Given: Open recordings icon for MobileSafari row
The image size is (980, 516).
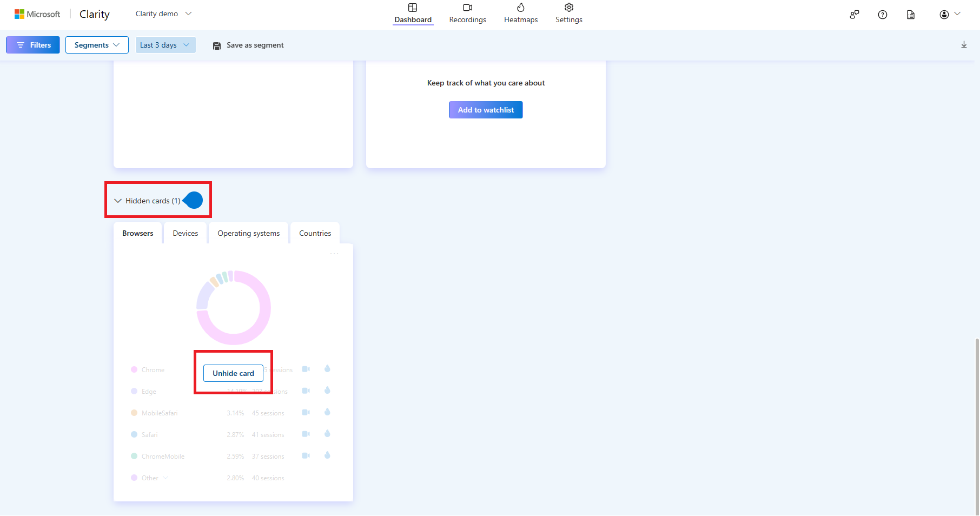Looking at the screenshot, I should point(306,412).
